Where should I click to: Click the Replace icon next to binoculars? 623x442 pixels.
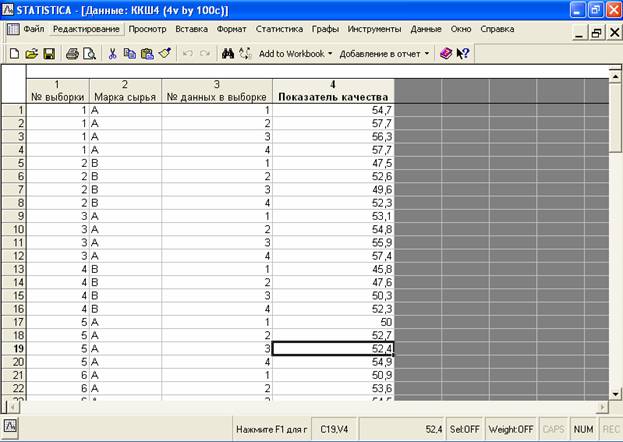click(245, 54)
